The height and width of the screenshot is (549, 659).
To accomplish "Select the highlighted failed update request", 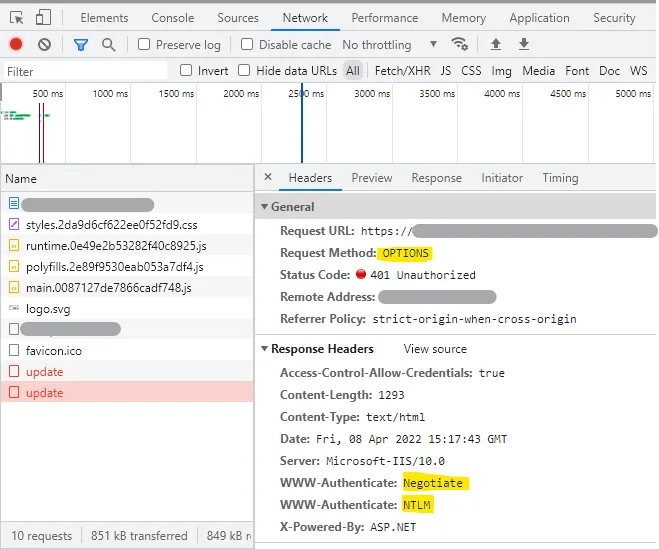I will click(127, 392).
